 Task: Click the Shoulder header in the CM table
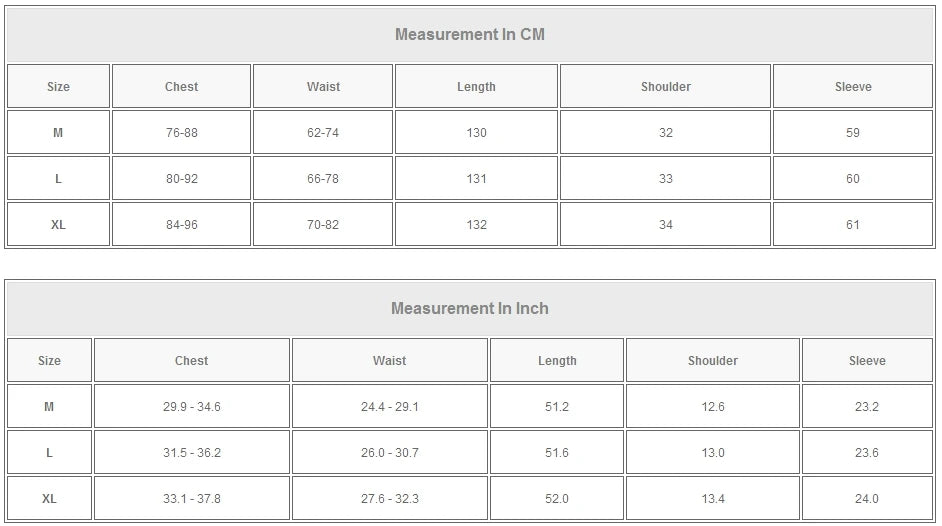pos(665,87)
